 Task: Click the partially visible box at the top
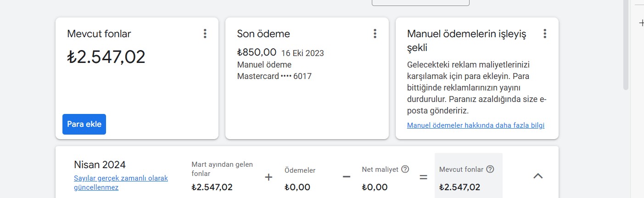(x=420, y=3)
